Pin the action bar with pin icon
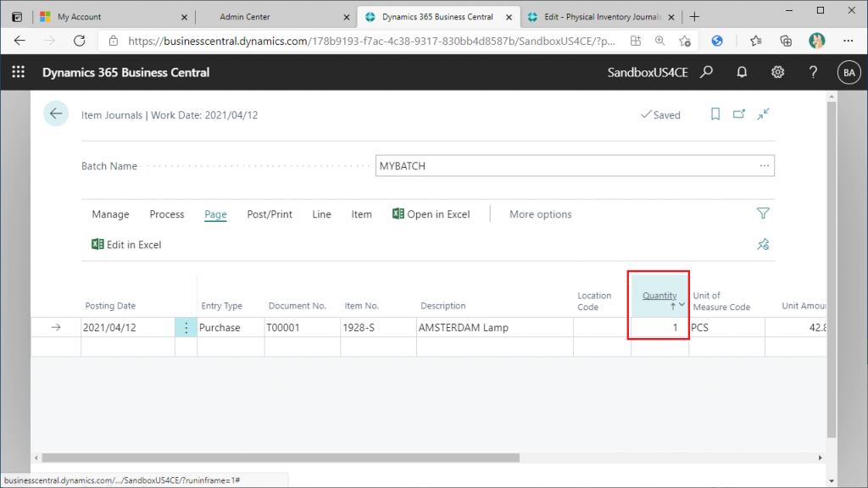 (x=763, y=244)
